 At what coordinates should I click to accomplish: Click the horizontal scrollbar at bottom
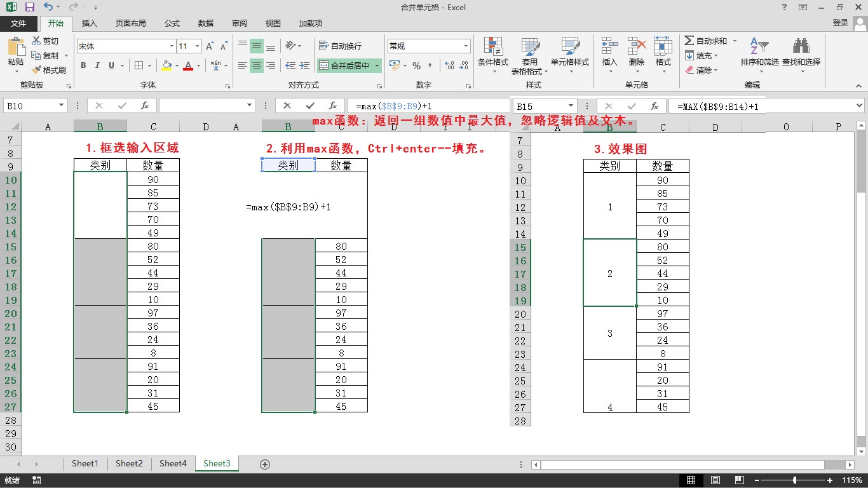coord(691,465)
